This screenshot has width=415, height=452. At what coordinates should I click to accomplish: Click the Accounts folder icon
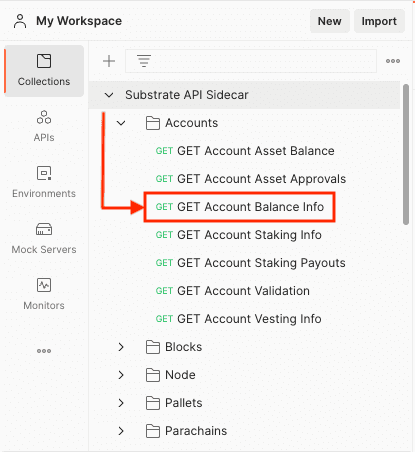(x=153, y=123)
